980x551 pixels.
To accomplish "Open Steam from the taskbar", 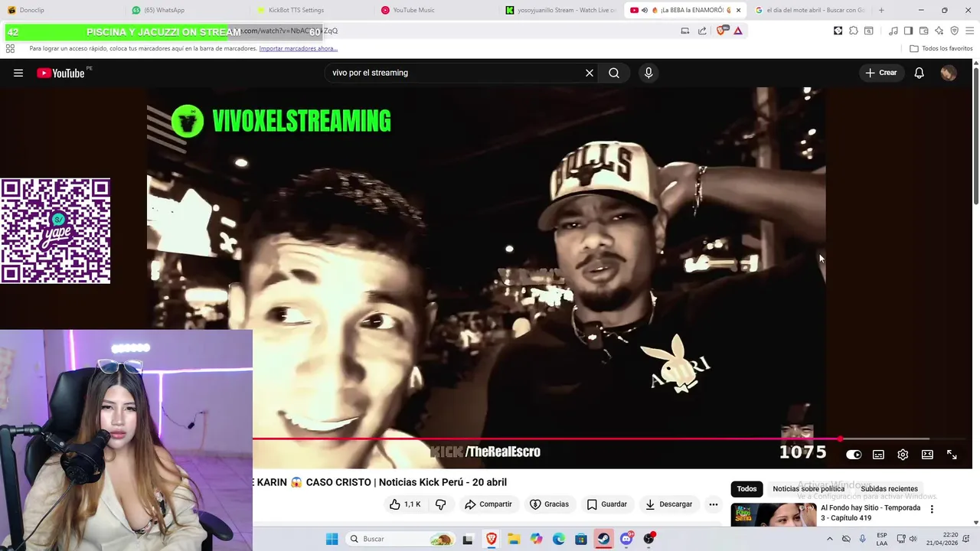I will point(603,539).
